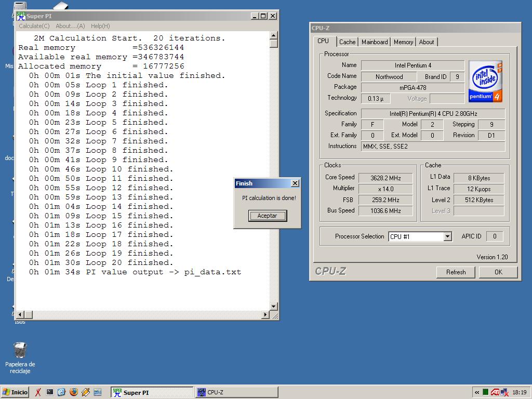
Task: Click the command prompt quick launch icon
Action: click(x=49, y=392)
